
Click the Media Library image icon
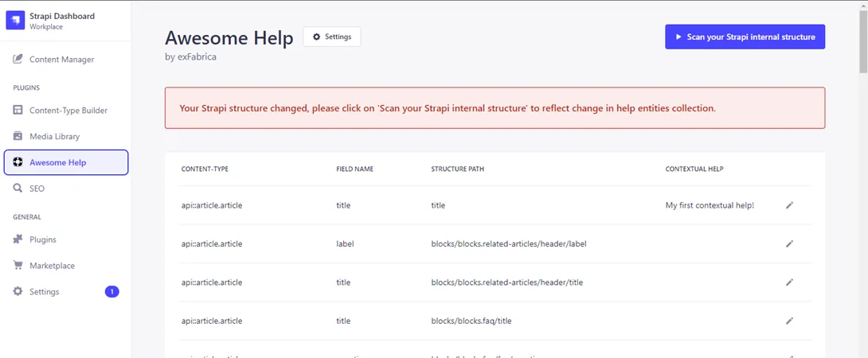tap(18, 136)
